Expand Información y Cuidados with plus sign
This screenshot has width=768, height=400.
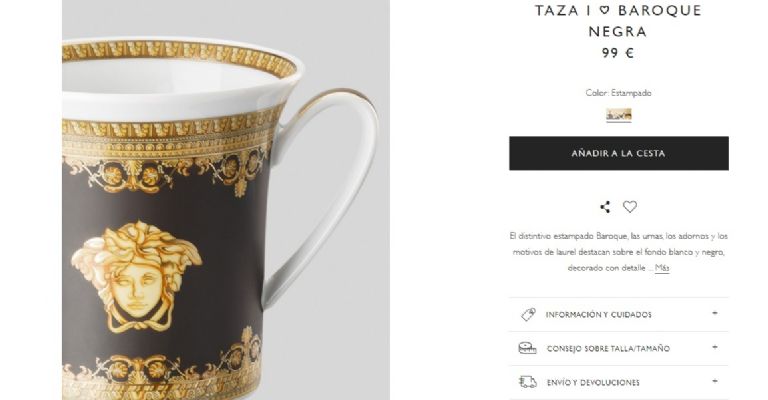click(x=715, y=313)
